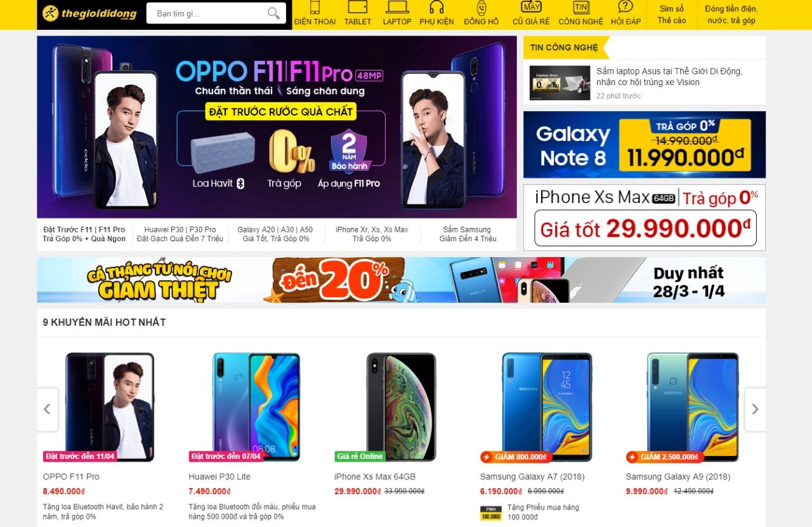The image size is (812, 527).
Task: Open the Galaxy Note 8 promo banner
Action: (x=645, y=145)
